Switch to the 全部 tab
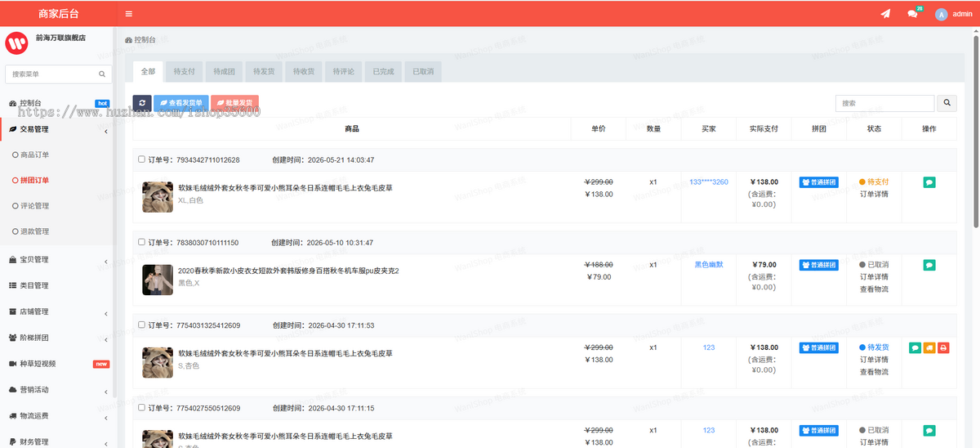Viewport: 980px width, 448px height. pyautogui.click(x=148, y=72)
